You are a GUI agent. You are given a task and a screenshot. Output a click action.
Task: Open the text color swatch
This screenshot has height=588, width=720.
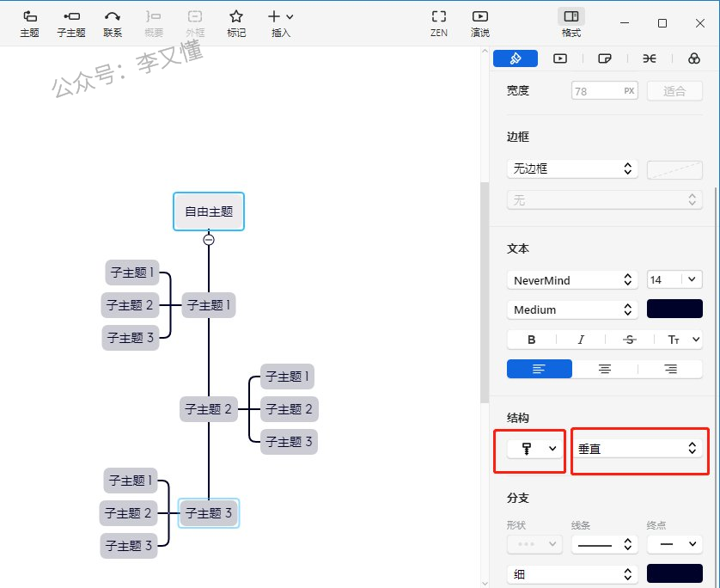(x=674, y=309)
